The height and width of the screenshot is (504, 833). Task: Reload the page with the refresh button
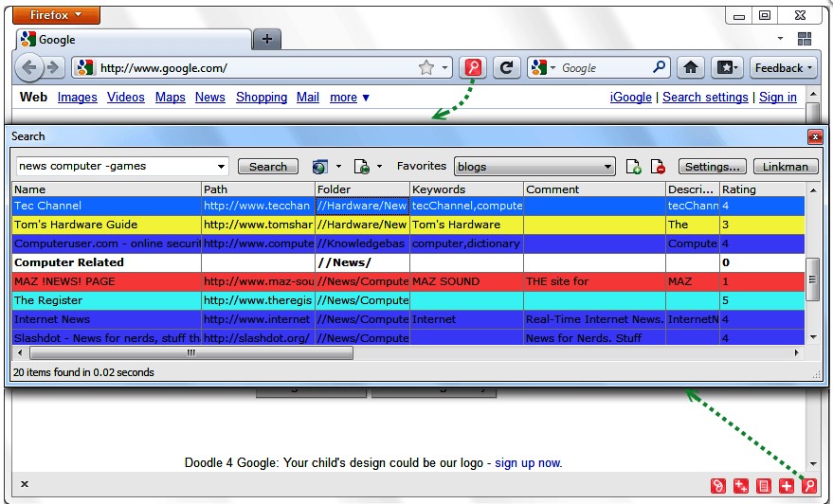tap(507, 67)
